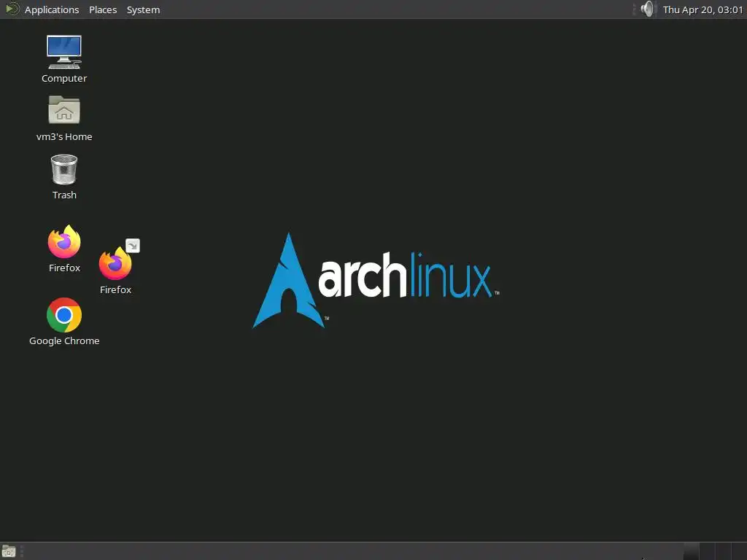Open the Places menu
The height and width of the screenshot is (560, 747).
click(103, 9)
